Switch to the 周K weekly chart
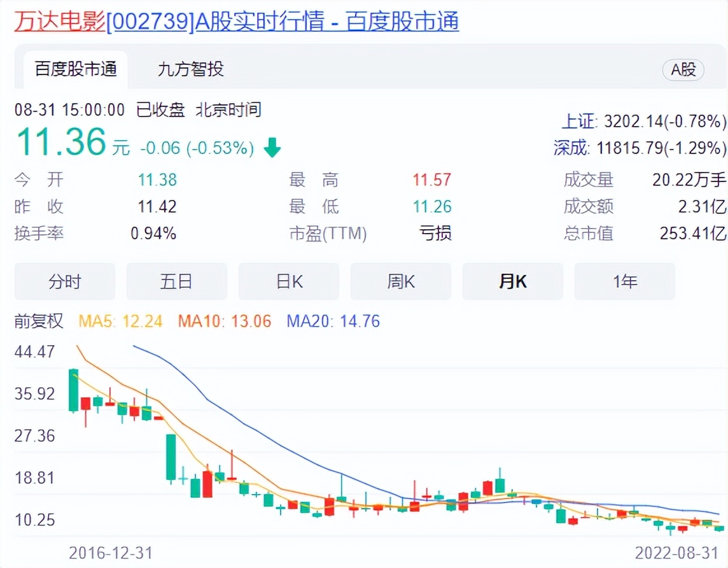Viewport: 728px width, 568px height. point(400,281)
